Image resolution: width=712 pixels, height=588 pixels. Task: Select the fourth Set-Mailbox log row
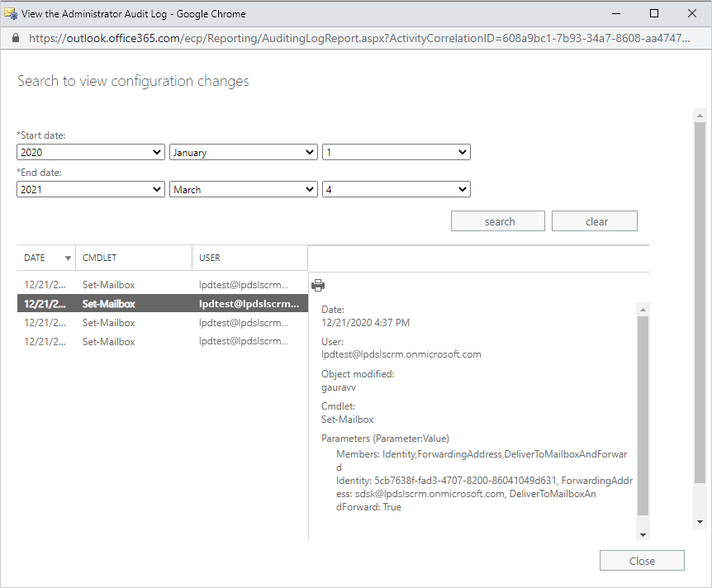coord(163,341)
